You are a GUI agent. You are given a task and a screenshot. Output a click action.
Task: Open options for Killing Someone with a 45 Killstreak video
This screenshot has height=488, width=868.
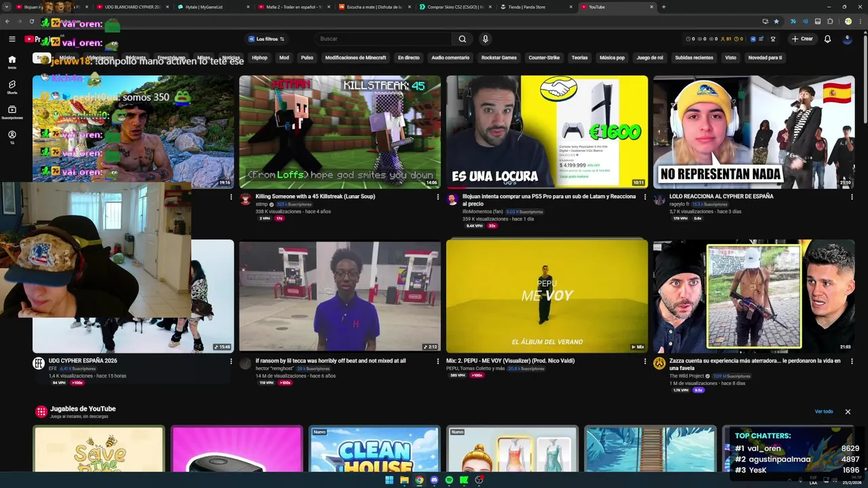pos(437,197)
